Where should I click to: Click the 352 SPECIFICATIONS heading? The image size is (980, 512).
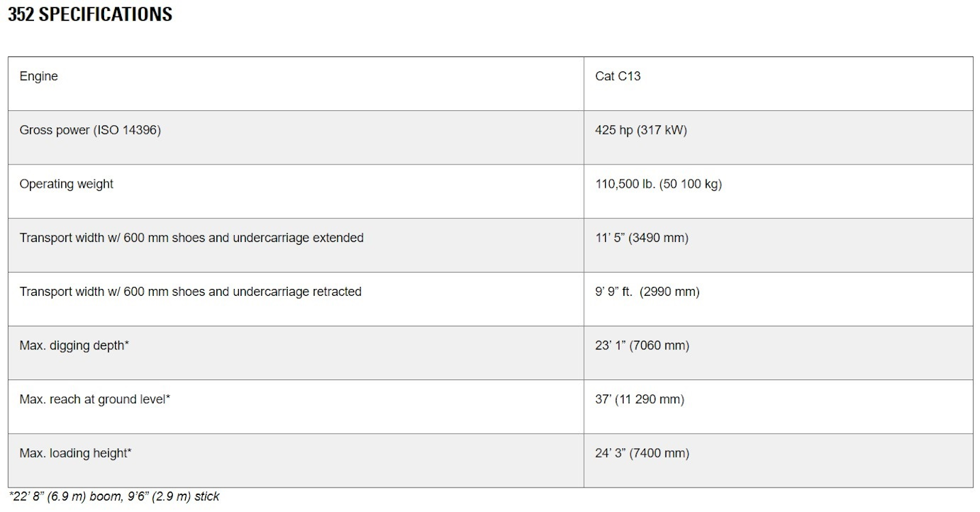coord(90,15)
